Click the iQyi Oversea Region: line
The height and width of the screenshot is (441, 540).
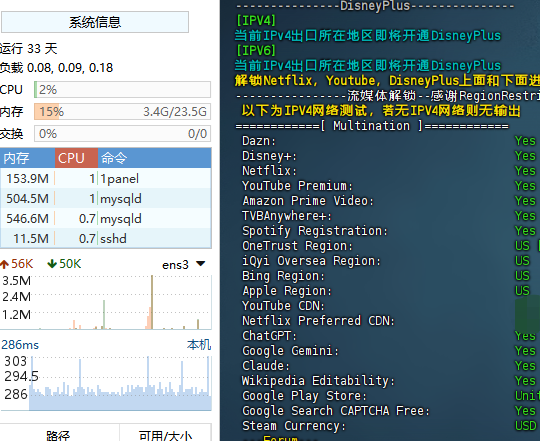click(x=312, y=261)
